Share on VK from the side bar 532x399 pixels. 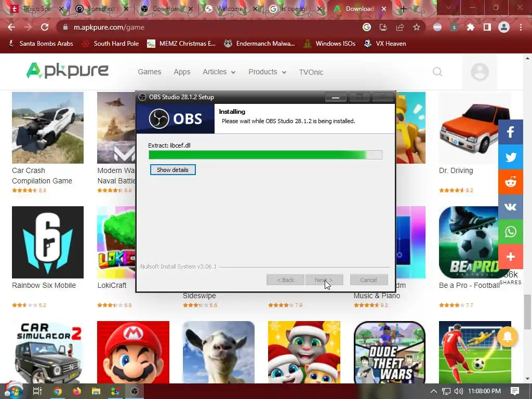[x=510, y=207]
